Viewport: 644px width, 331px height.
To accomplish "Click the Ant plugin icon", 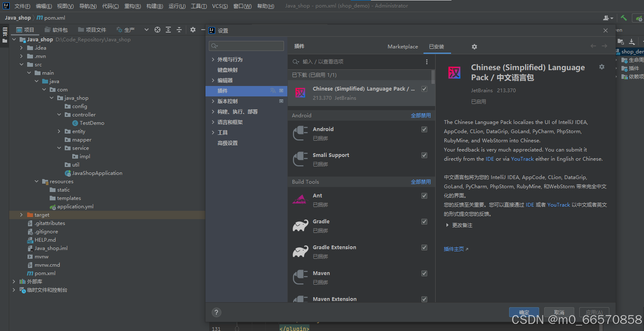I will pyautogui.click(x=300, y=200).
